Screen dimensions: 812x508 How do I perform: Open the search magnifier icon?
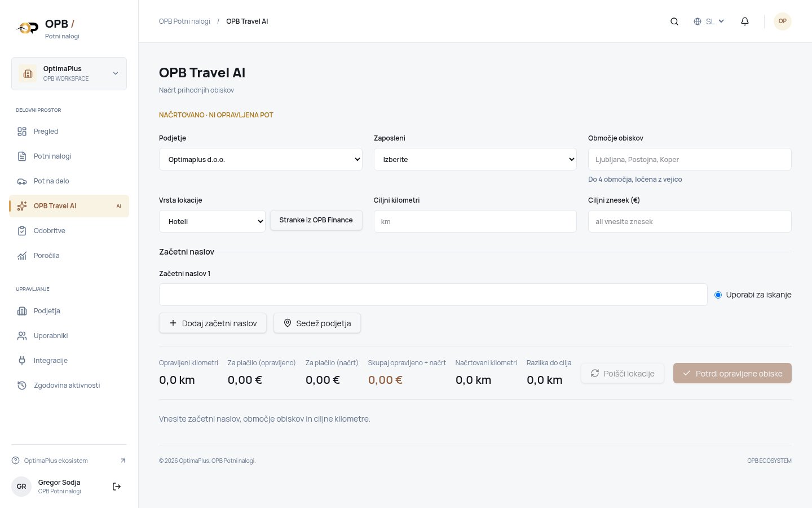[674, 21]
